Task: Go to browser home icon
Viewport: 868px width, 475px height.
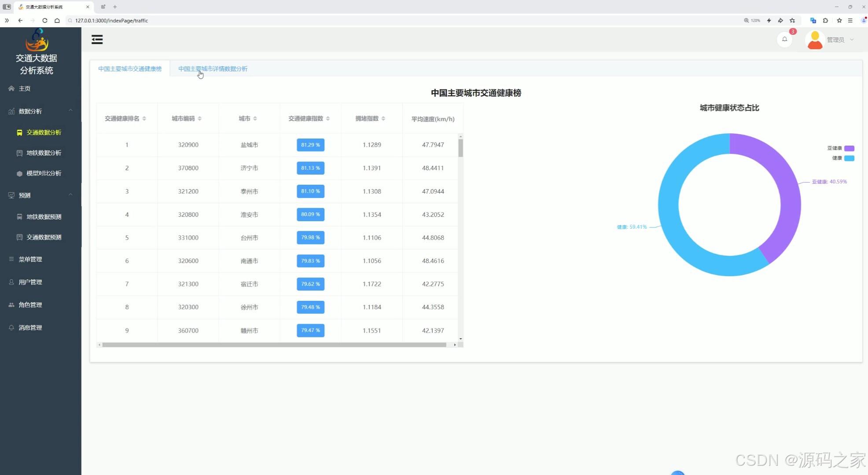Action: coord(57,20)
